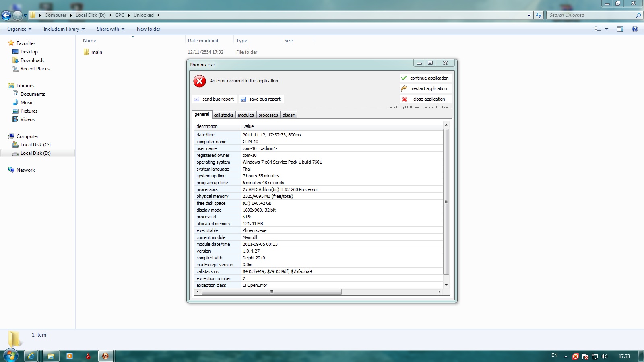644x362 pixels.
Task: Click the orange Phoenix taskbar button
Action: point(106,356)
